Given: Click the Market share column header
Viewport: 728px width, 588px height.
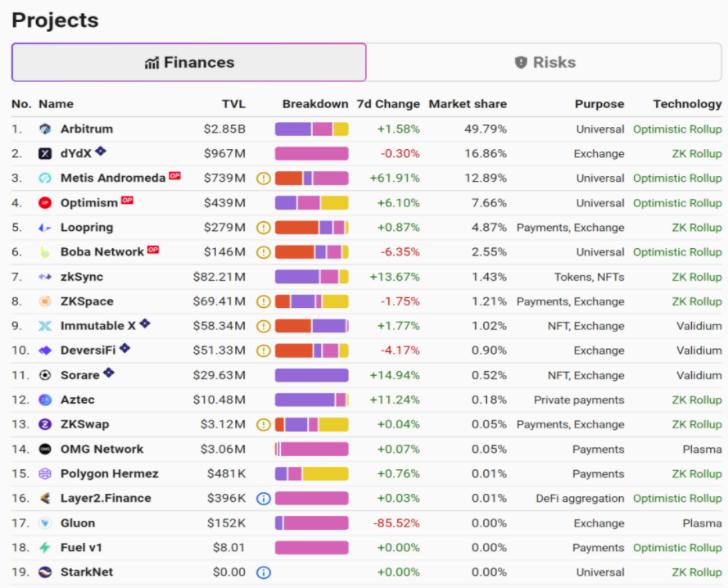Looking at the screenshot, I should click(468, 104).
